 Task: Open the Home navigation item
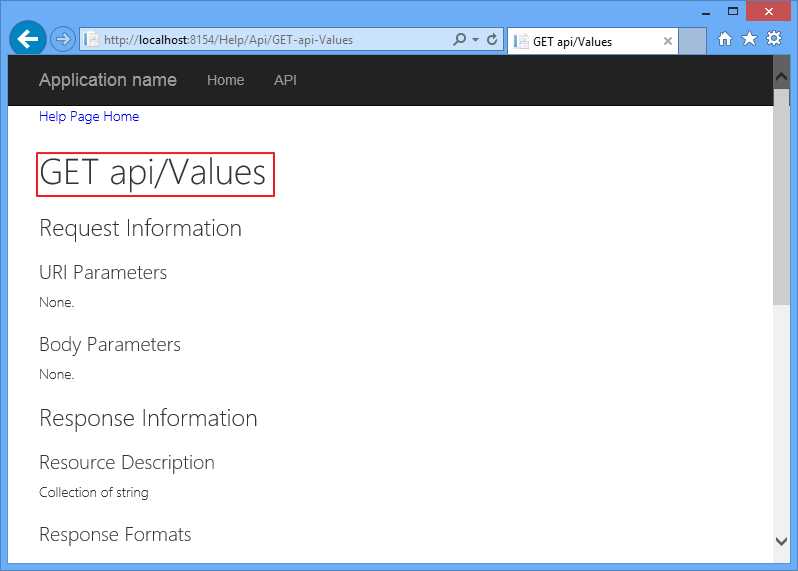coord(225,80)
